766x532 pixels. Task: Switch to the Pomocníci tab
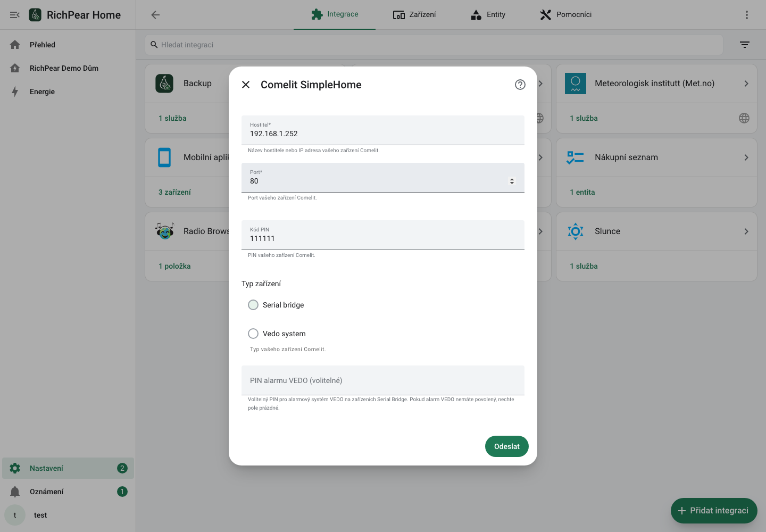pyautogui.click(x=565, y=14)
